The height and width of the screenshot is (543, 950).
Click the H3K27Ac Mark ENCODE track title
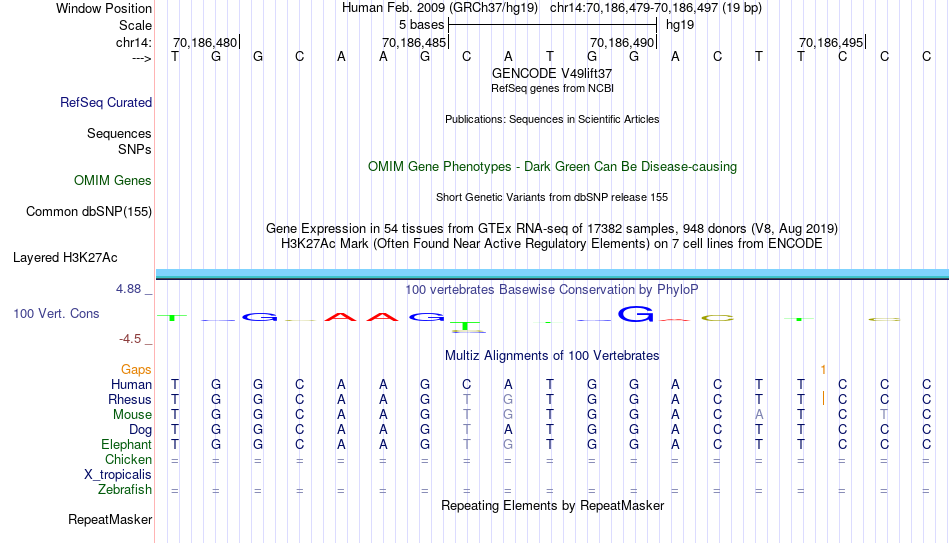(x=552, y=244)
